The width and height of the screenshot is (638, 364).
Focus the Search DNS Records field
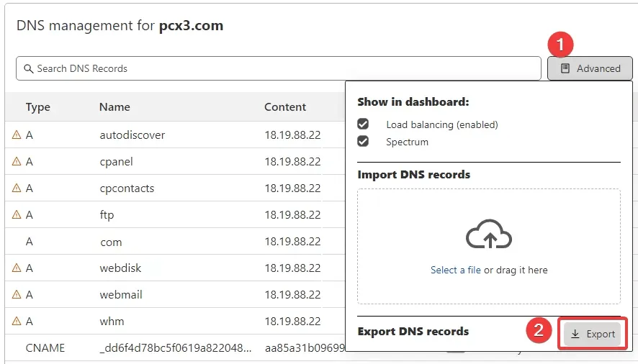click(x=279, y=68)
